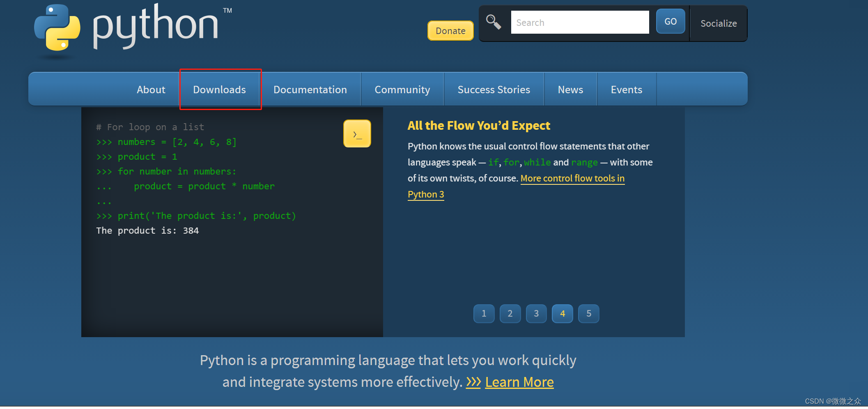This screenshot has height=409, width=868.
Task: Show slide 1 of the code carousel
Action: tap(484, 314)
